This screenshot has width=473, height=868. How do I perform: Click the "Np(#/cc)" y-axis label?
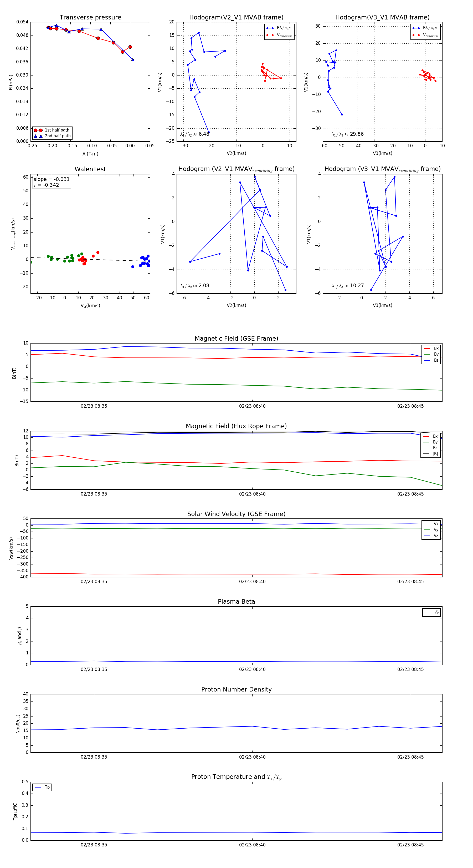(x=18, y=723)
